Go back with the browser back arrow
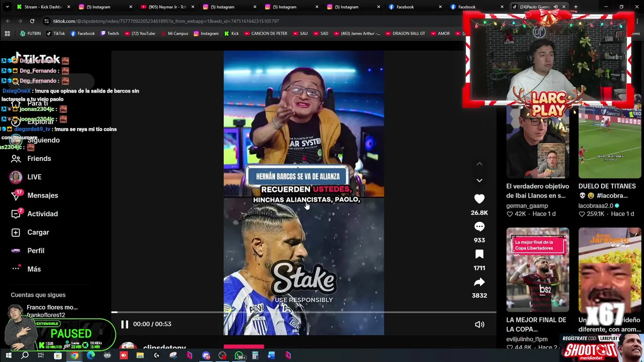Image resolution: width=644 pixels, height=362 pixels. coord(8,21)
